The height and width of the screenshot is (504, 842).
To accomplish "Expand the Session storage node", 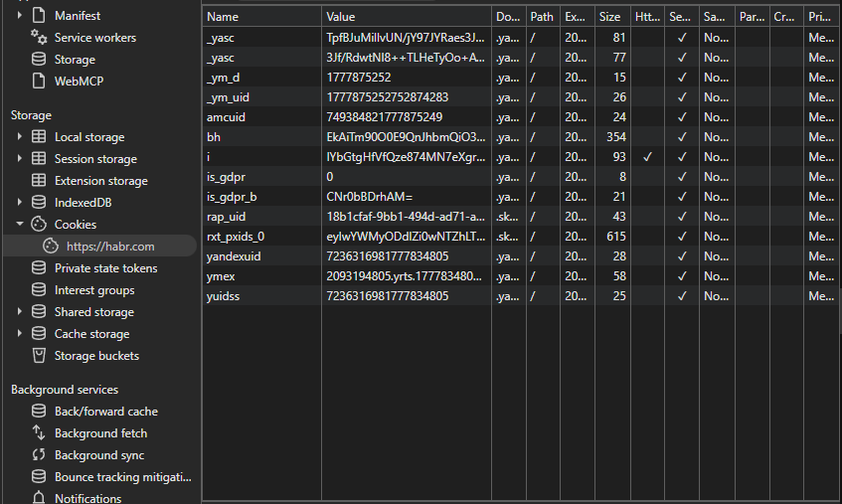I will (x=19, y=158).
